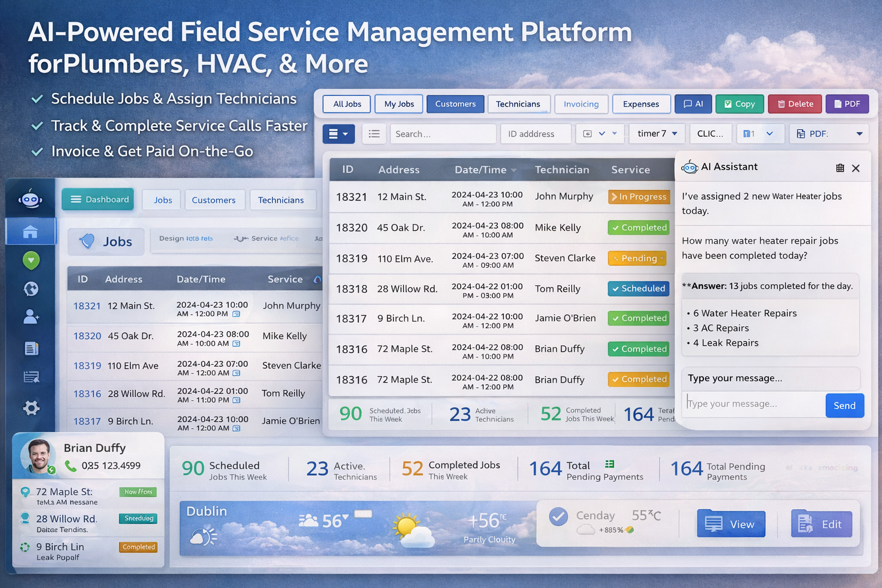This screenshot has width=882, height=588.
Task: Expand the timer 7 dropdown
Action: click(657, 134)
